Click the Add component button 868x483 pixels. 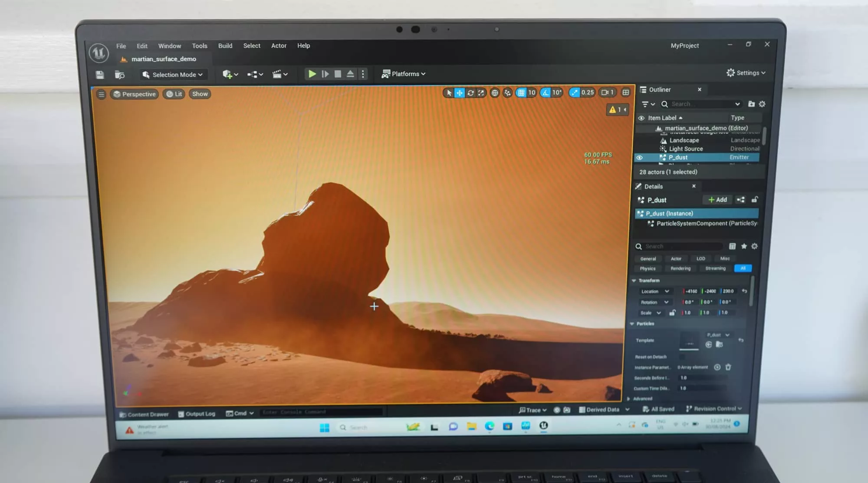717,200
